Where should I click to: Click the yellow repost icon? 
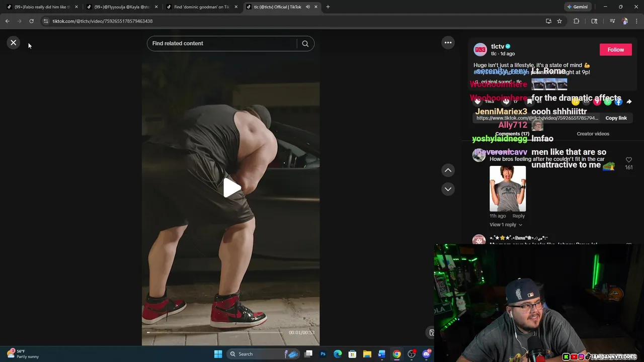click(576, 102)
